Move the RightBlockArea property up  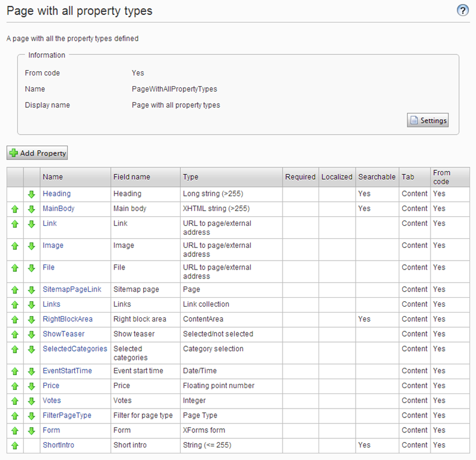coord(15,319)
